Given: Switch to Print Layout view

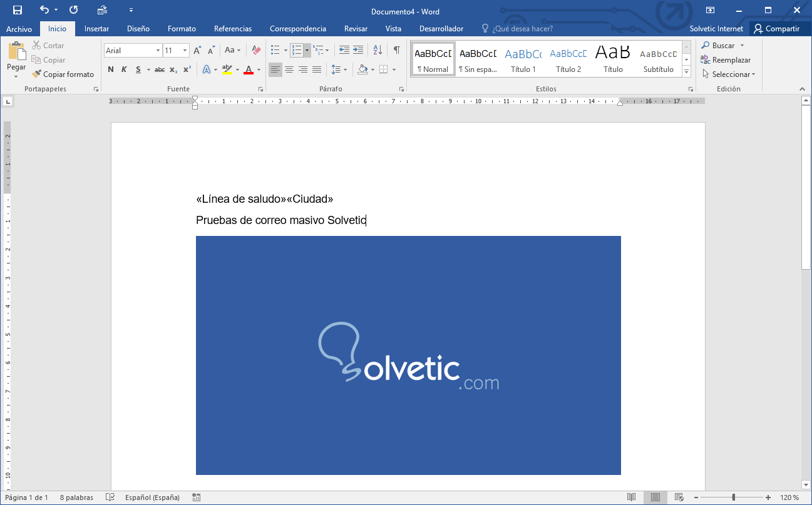Looking at the screenshot, I should tap(655, 497).
